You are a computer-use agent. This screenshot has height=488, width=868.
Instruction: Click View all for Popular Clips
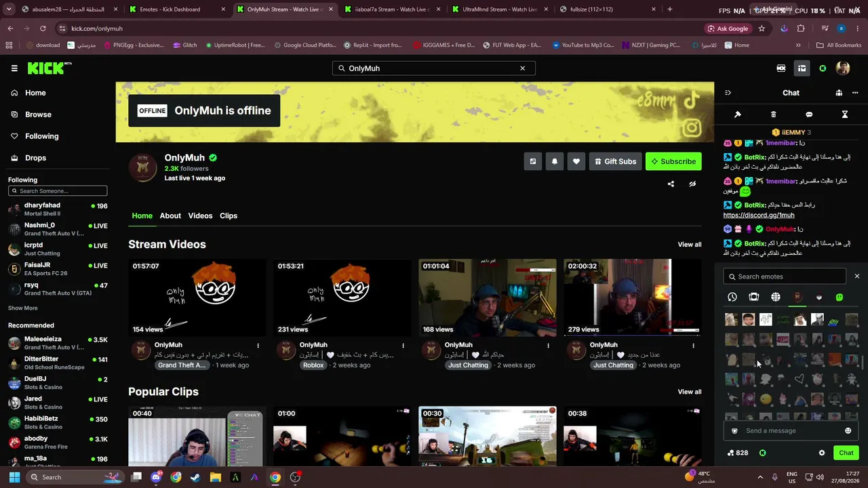[x=690, y=392]
